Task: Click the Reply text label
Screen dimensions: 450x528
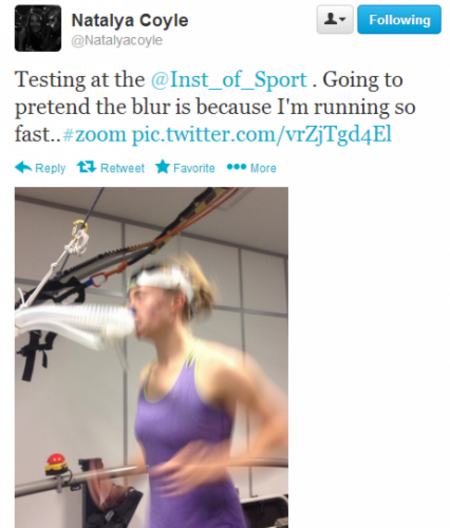Action: click(51, 168)
